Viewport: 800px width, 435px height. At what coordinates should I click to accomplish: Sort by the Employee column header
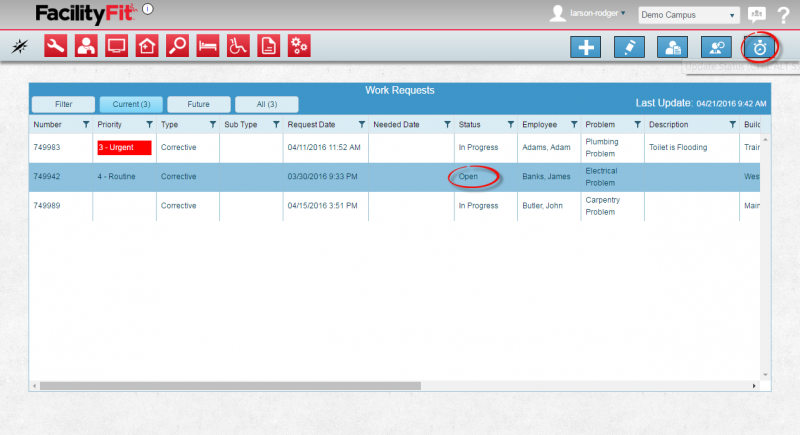[539, 124]
